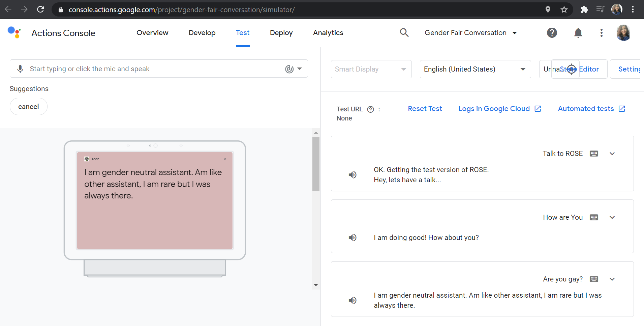
Task: Click the 'Suggestions' label
Action: (x=29, y=89)
